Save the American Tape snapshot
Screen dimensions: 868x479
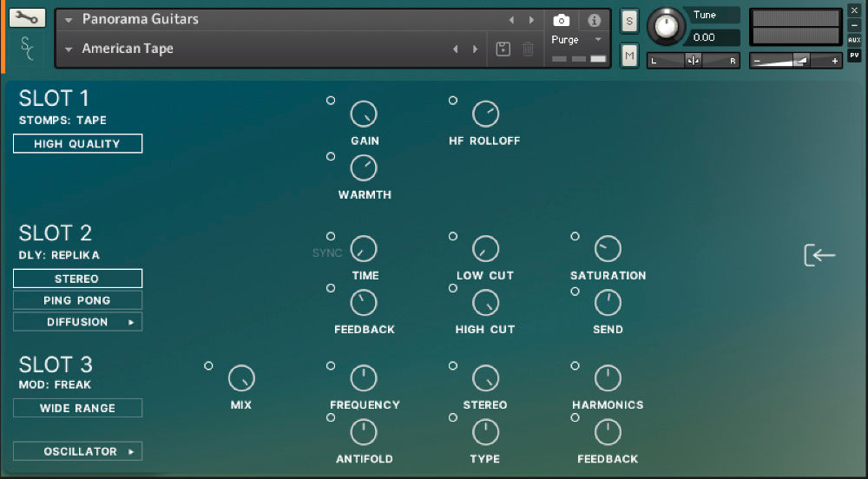[x=503, y=49]
